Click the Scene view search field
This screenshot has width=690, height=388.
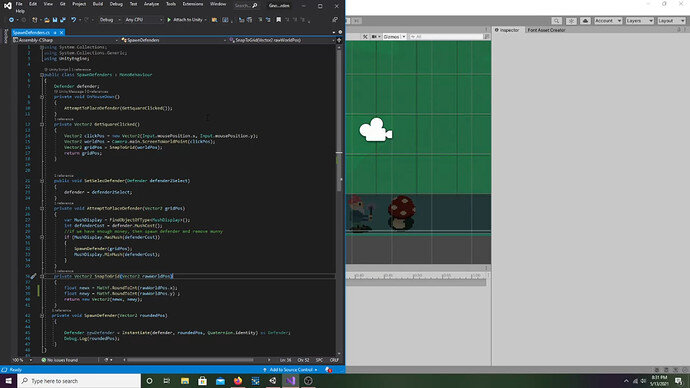pyautogui.click(x=446, y=37)
